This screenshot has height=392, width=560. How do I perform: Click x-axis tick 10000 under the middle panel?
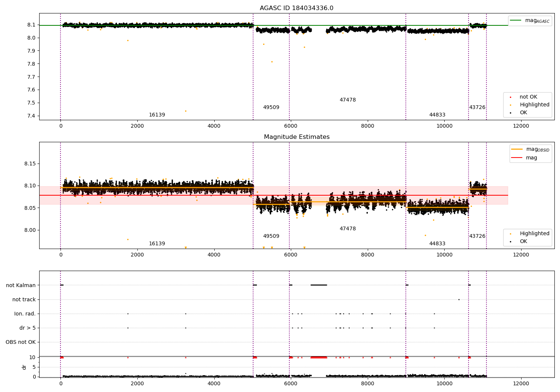pos(444,255)
